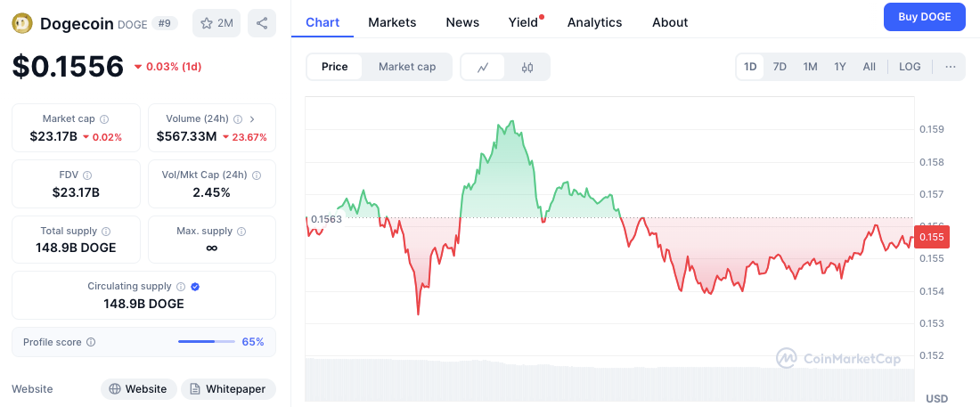Toggle chart to Price view
980x407 pixels.
(x=335, y=67)
